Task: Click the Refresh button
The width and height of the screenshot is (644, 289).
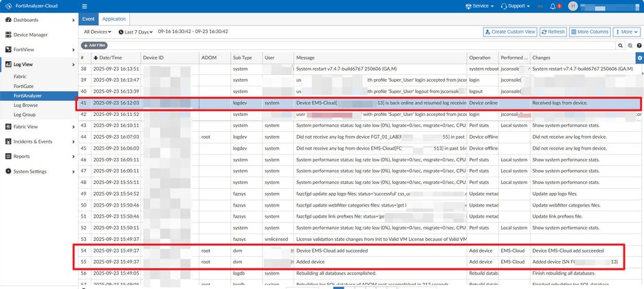Action: (553, 32)
